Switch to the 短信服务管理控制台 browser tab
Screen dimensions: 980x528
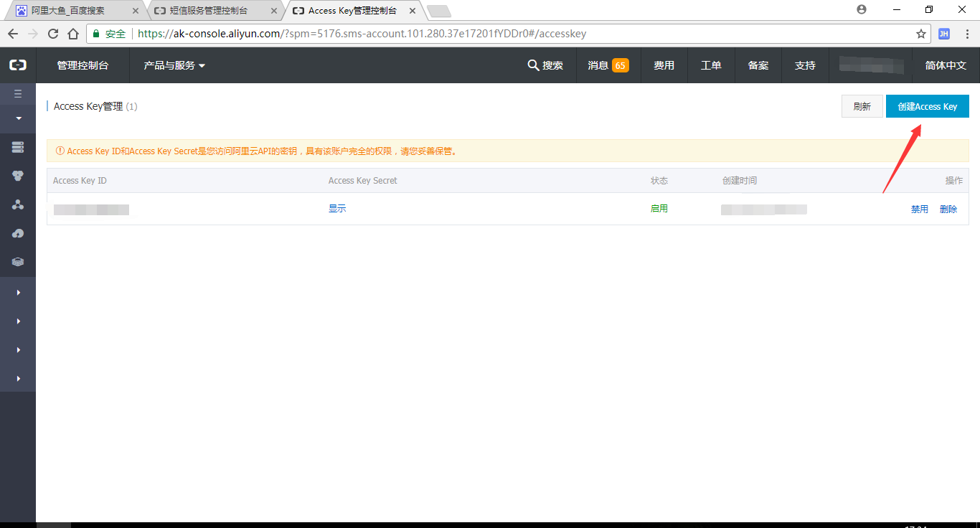point(209,11)
